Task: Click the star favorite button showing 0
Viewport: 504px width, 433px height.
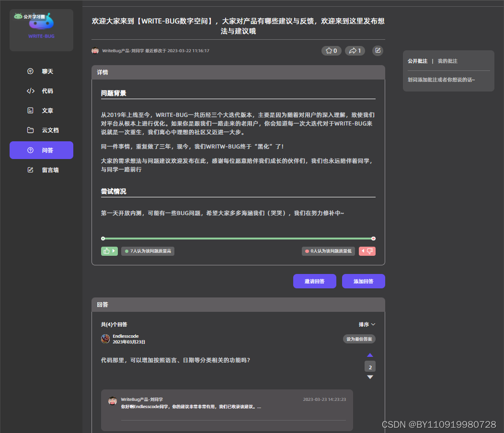Action: point(332,50)
